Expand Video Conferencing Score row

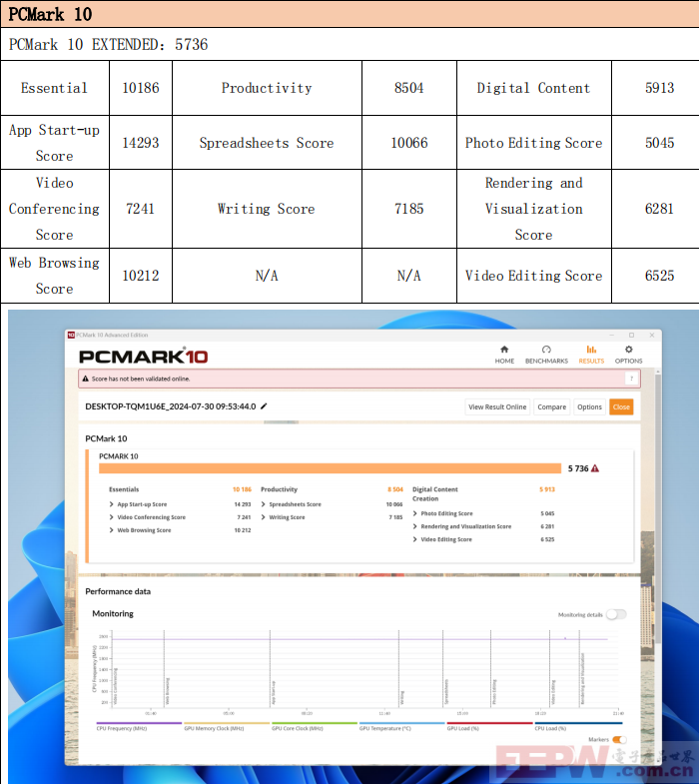(112, 517)
